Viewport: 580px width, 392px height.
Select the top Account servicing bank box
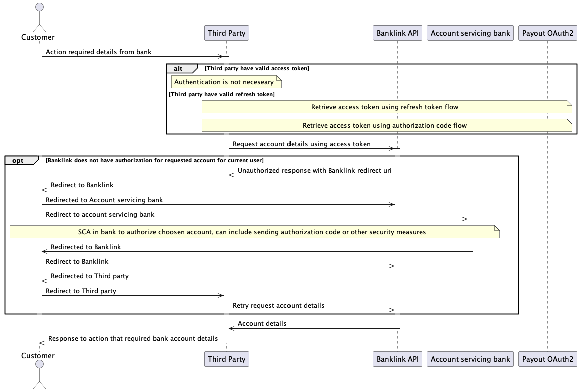point(470,33)
